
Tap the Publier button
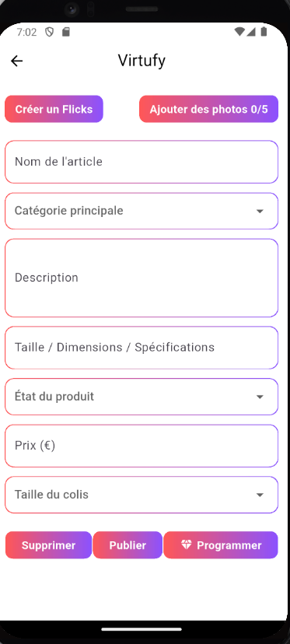tap(128, 545)
